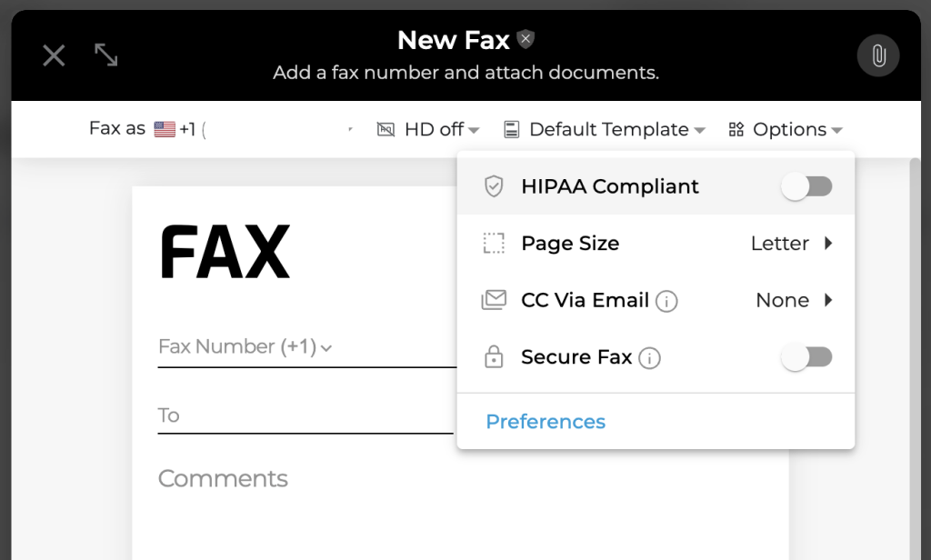The height and width of the screenshot is (560, 931).
Task: Click the Page Size dashed square icon
Action: [494, 244]
